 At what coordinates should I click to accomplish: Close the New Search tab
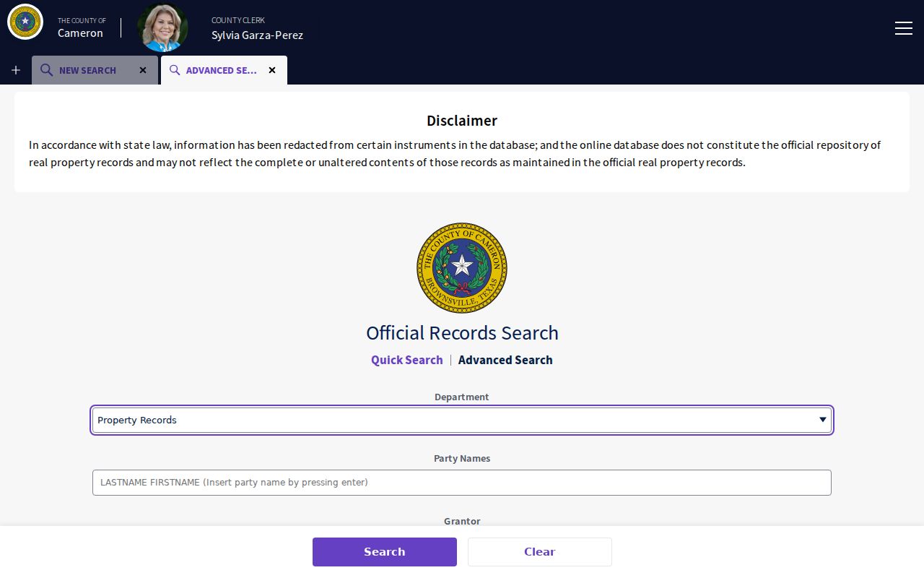coord(143,70)
